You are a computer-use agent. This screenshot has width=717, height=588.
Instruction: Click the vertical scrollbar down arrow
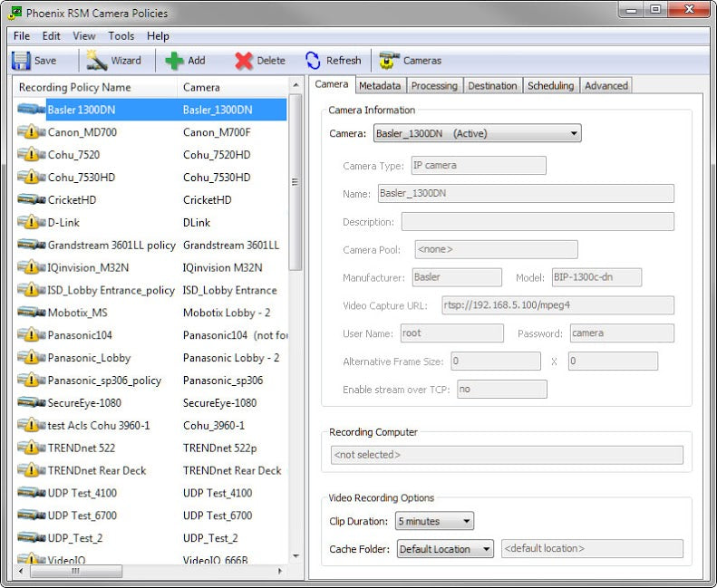(x=296, y=556)
